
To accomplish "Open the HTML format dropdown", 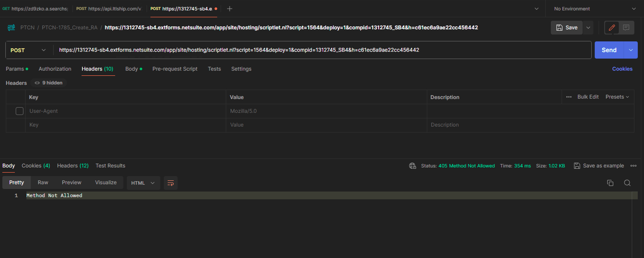I will point(143,183).
